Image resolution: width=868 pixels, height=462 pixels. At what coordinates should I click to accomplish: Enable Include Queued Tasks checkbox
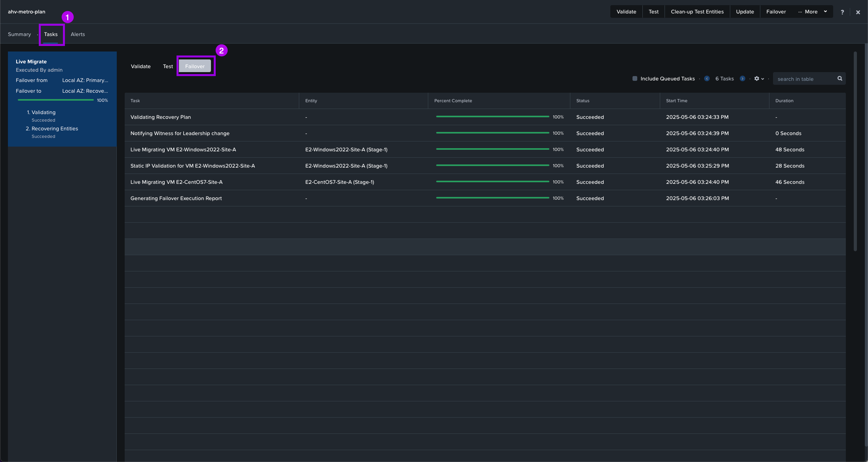tap(635, 78)
